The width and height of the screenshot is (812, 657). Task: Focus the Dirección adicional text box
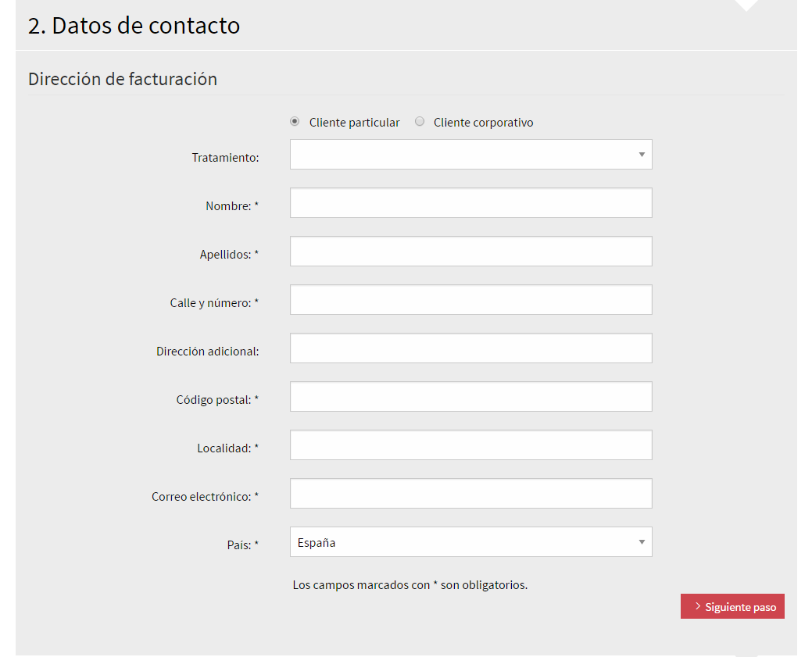(470, 348)
